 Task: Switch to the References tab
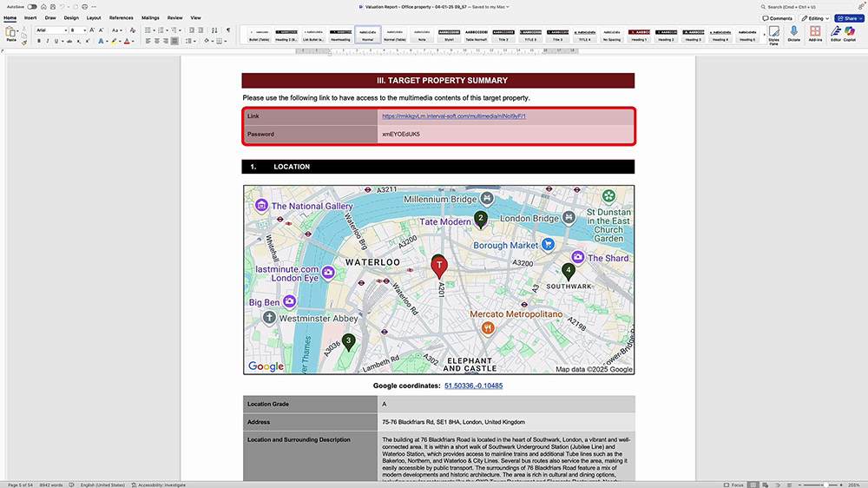pyautogui.click(x=122, y=17)
